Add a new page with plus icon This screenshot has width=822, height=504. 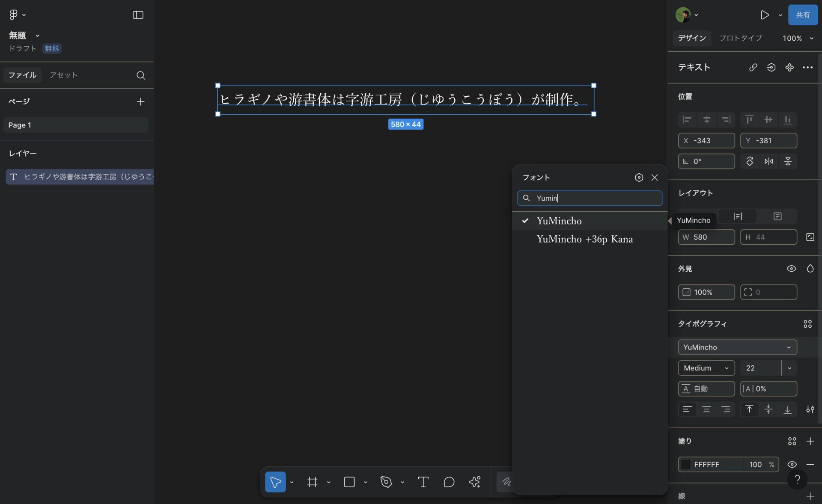(140, 101)
